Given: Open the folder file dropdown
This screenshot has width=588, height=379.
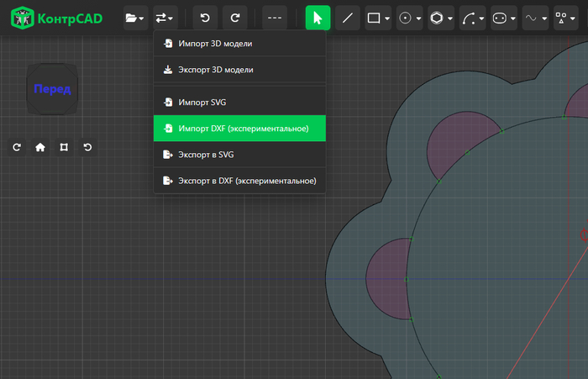Looking at the screenshot, I should [x=135, y=18].
